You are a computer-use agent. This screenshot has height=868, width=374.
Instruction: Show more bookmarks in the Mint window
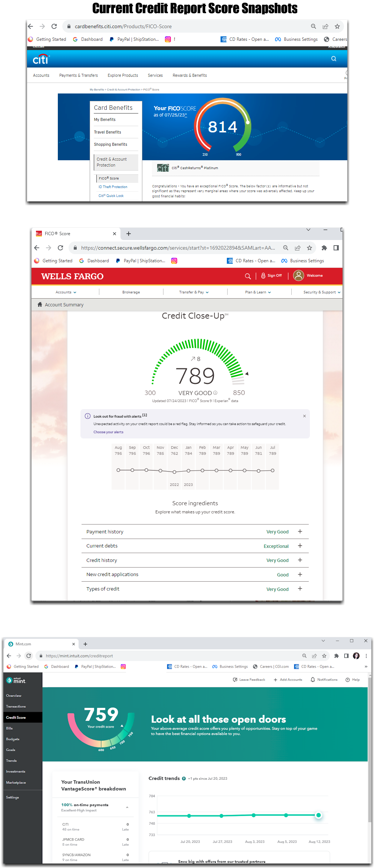click(x=366, y=667)
